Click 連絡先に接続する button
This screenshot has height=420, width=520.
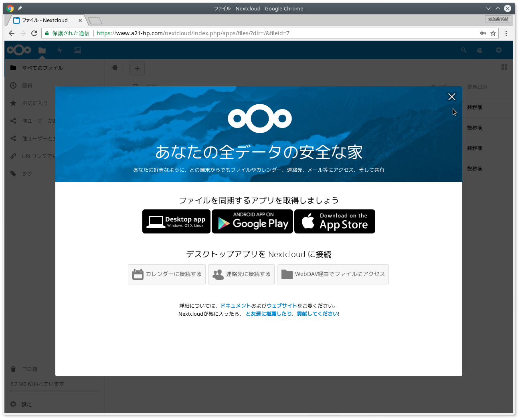(241, 274)
